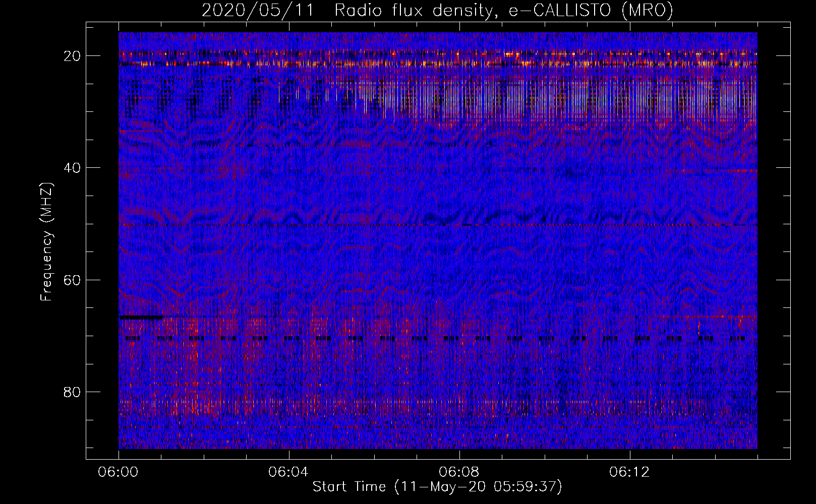Click the '40' frequency tick label
This screenshot has width=816, height=504.
tap(73, 168)
